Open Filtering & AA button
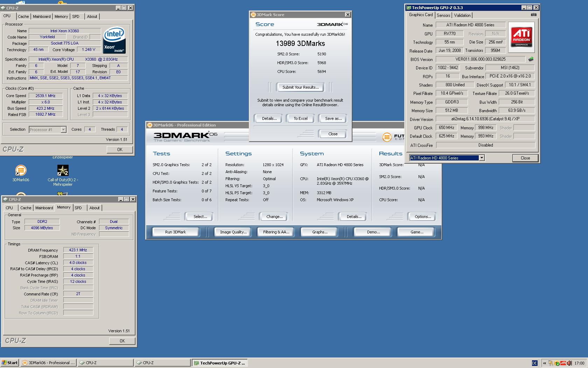 point(276,232)
